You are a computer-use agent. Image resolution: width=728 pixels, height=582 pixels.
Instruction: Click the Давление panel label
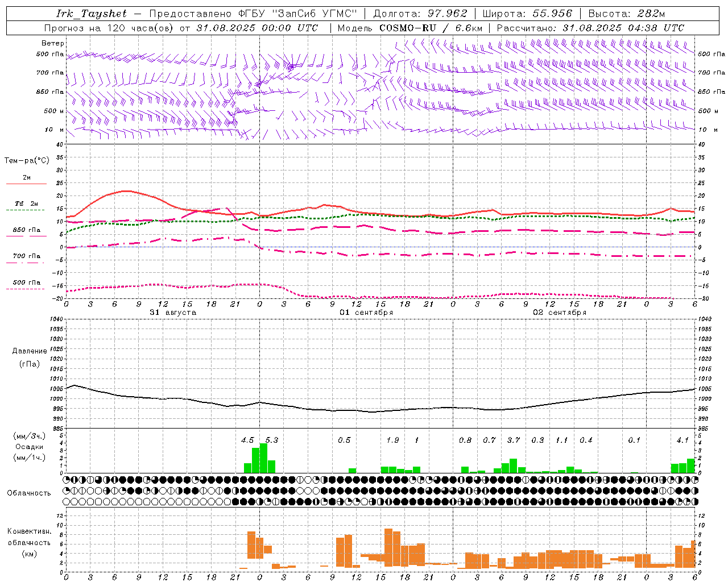[x=30, y=351]
